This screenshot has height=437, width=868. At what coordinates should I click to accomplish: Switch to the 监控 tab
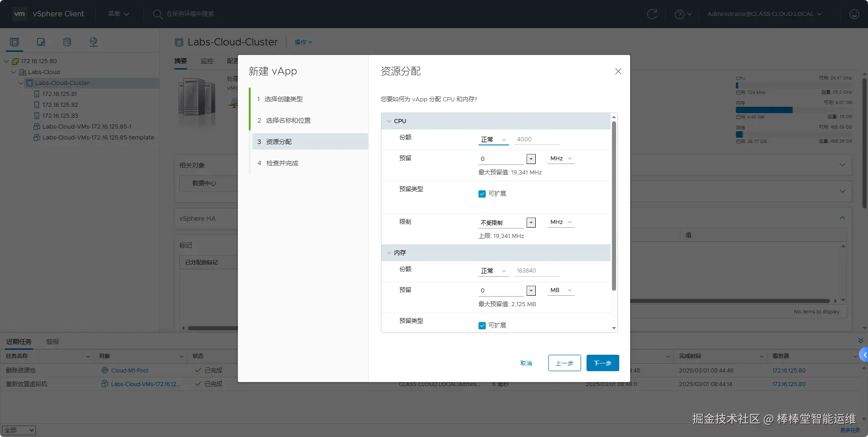[x=207, y=61]
